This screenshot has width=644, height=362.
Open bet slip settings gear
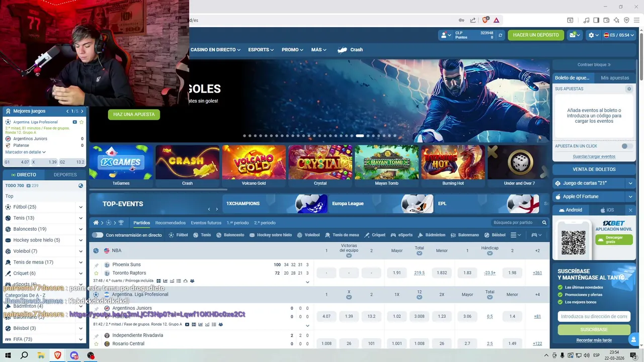(x=629, y=89)
